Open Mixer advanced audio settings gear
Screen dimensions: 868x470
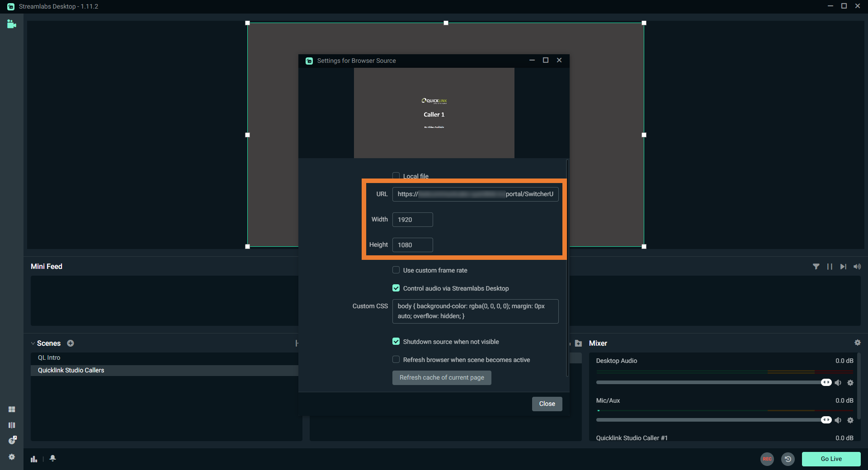[x=858, y=343]
